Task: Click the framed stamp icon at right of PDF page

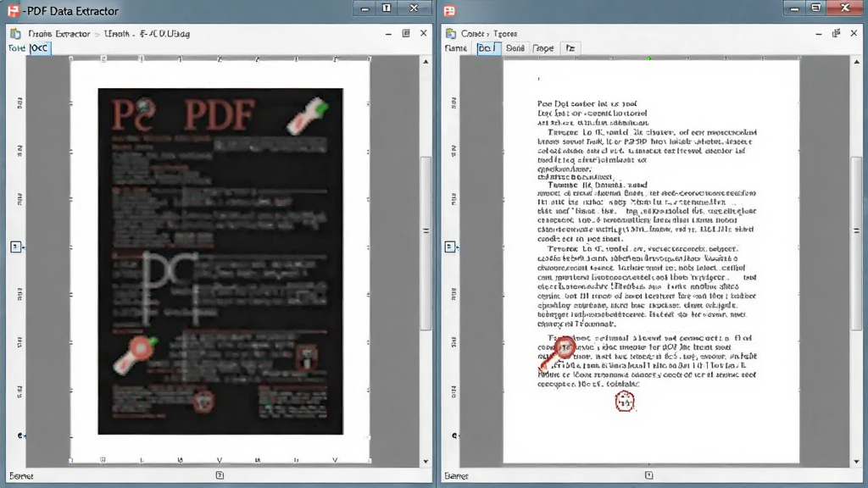Action: 306,357
